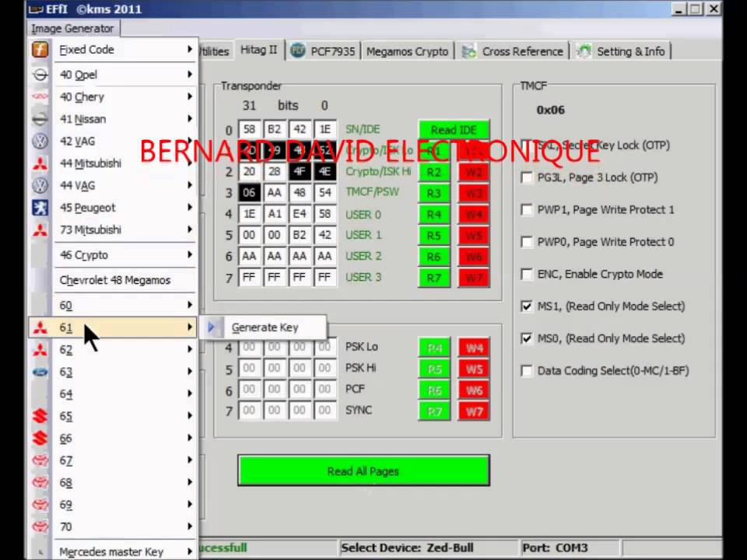Viewport: 747px width, 560px height.
Task: Expand the 44 VAG submenu
Action: coord(190,185)
